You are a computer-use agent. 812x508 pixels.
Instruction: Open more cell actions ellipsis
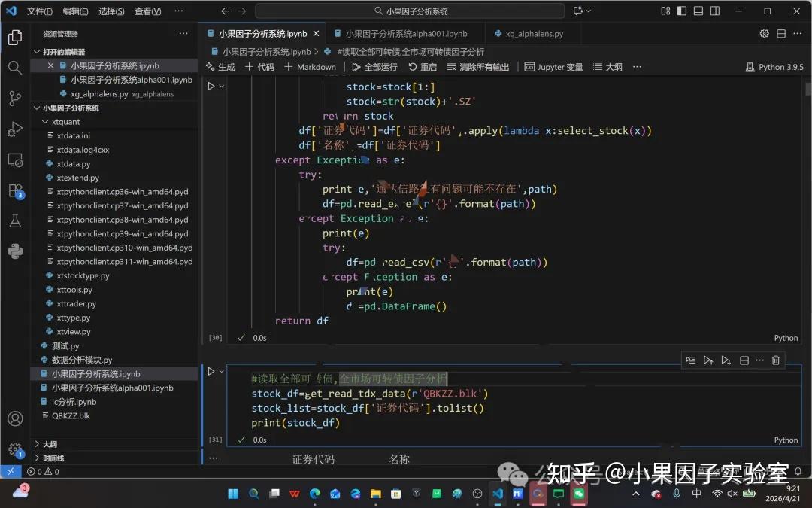pyautogui.click(x=759, y=360)
